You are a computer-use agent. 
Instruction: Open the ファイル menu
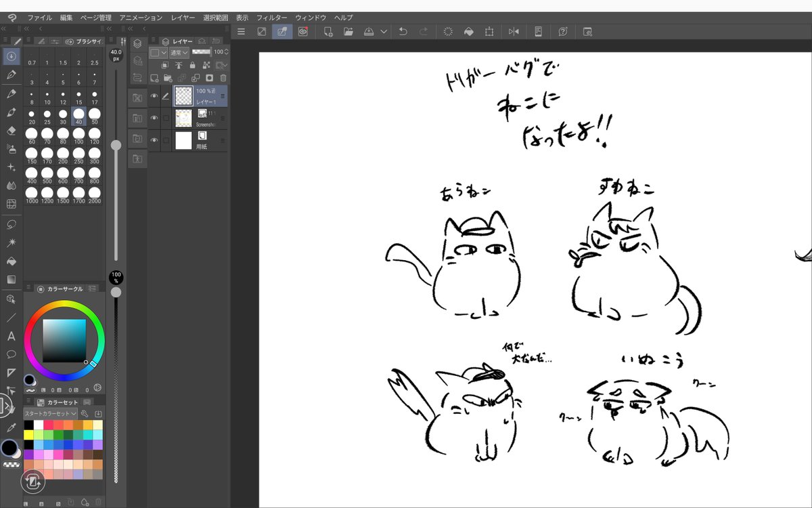39,17
